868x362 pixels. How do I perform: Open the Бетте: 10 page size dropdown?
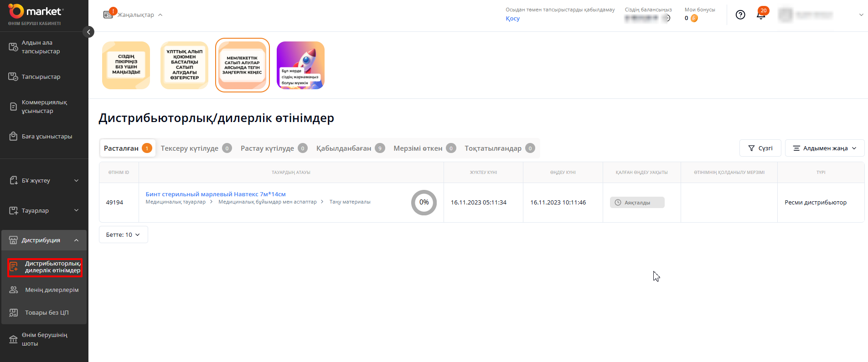point(124,235)
